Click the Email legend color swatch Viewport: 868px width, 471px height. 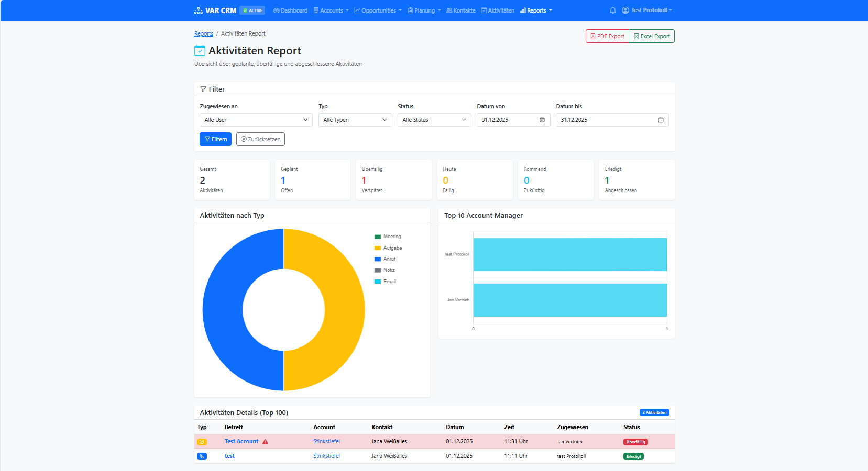tap(377, 282)
